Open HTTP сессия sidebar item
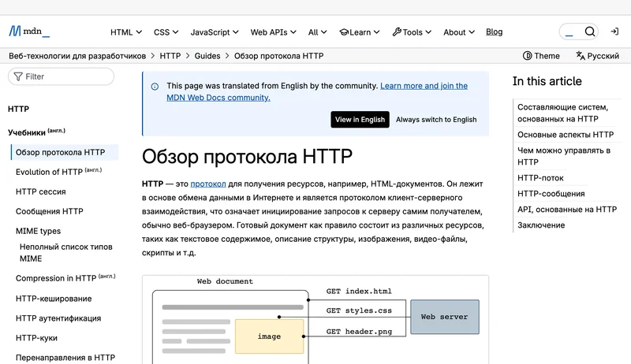631x364 pixels. [41, 191]
